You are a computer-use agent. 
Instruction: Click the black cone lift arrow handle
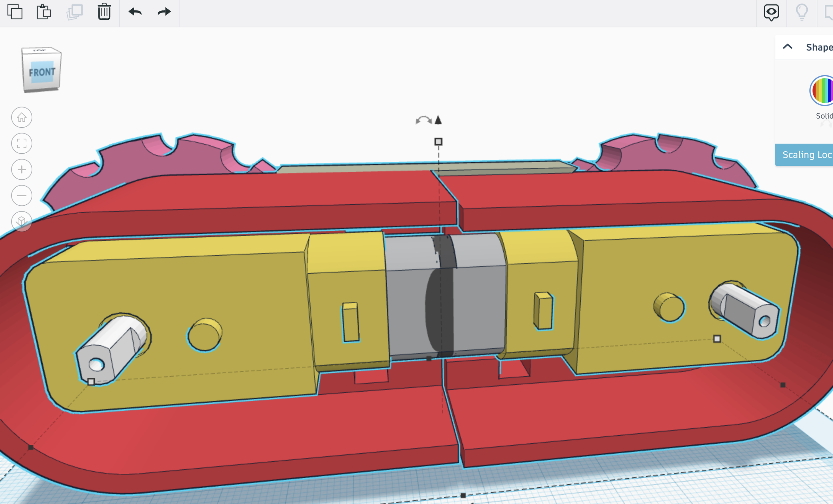[x=438, y=120]
